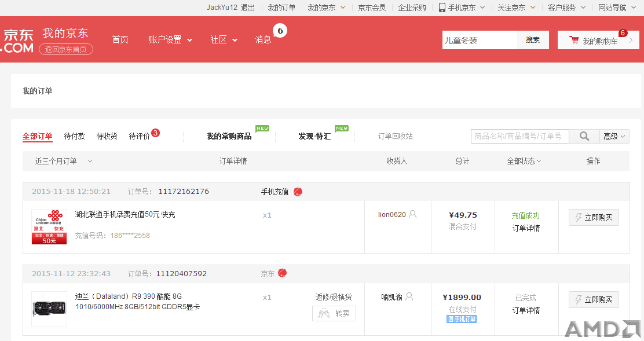
Task: Click the 待评价 badge showing 3
Action: point(155,133)
